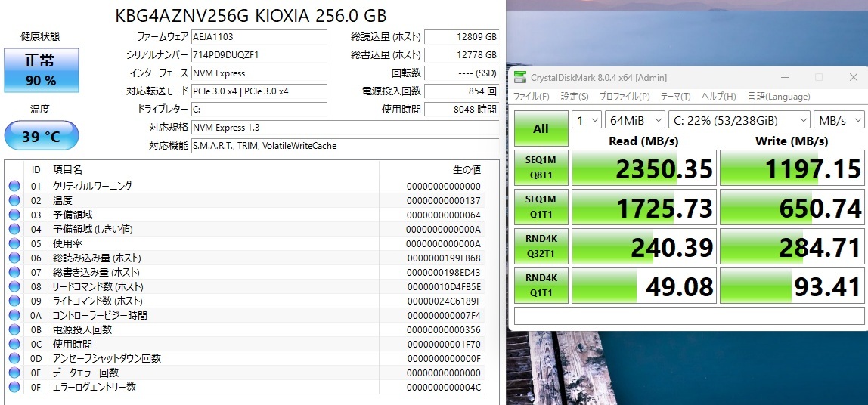
Task: Click blue status orb for 使用率 row
Action: pos(14,243)
